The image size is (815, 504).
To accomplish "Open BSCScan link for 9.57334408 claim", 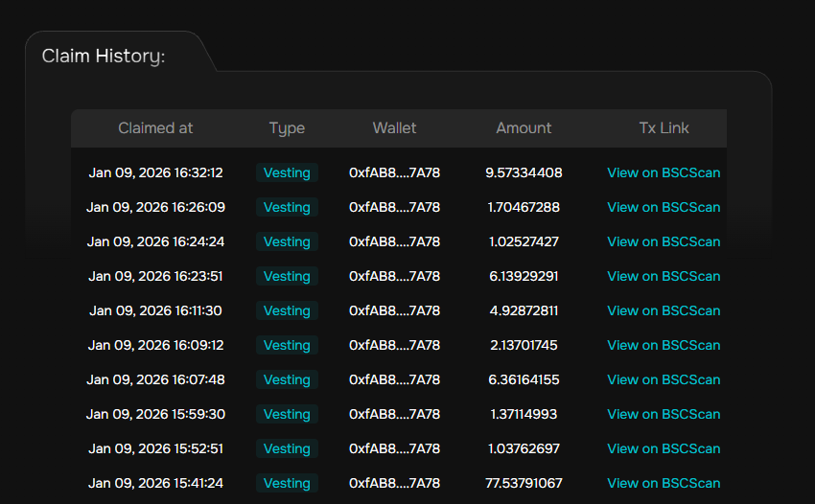I will pos(664,173).
